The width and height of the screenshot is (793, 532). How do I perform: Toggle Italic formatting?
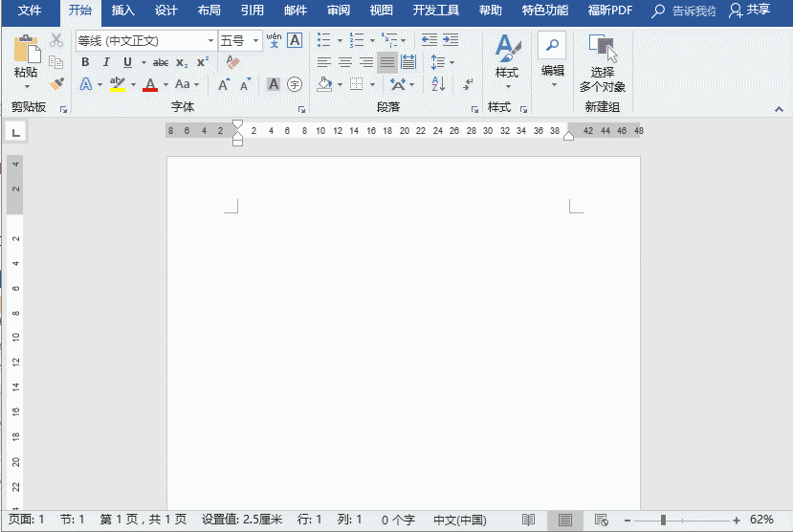pyautogui.click(x=106, y=62)
